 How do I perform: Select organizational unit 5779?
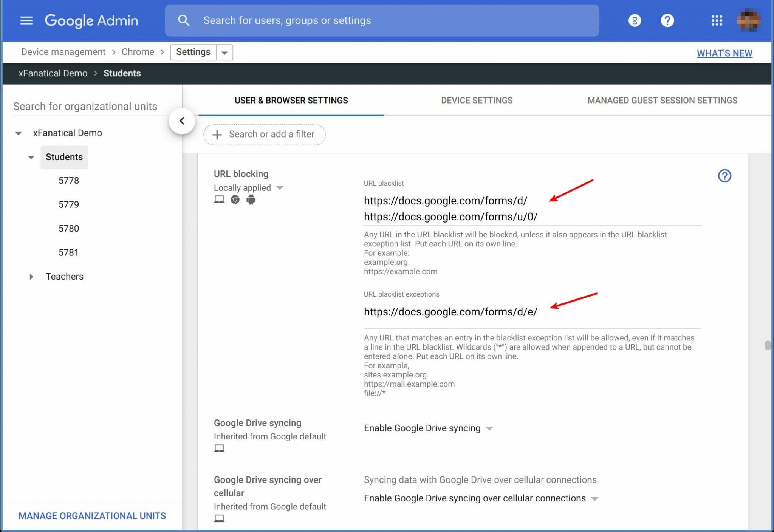pos(69,204)
